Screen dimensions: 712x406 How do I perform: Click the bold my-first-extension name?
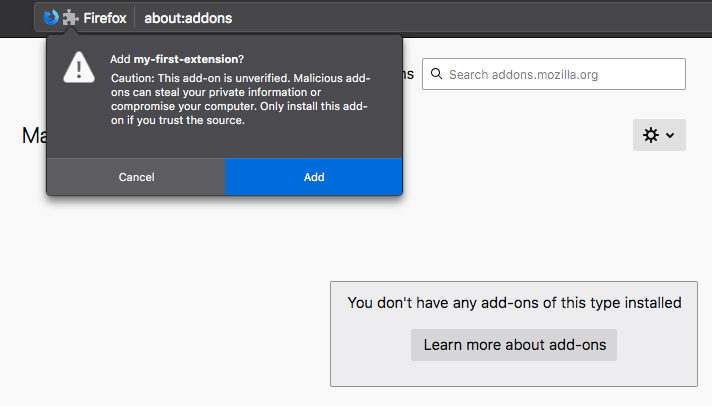186,59
